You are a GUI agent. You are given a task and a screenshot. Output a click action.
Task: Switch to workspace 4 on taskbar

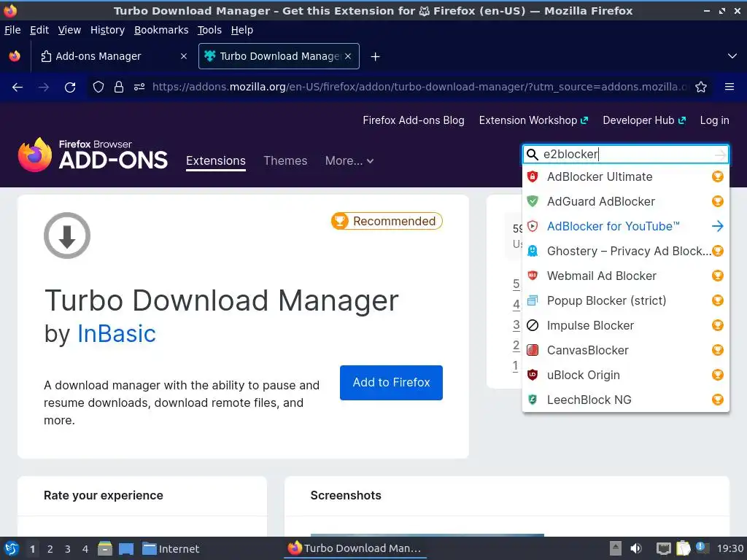85,549
